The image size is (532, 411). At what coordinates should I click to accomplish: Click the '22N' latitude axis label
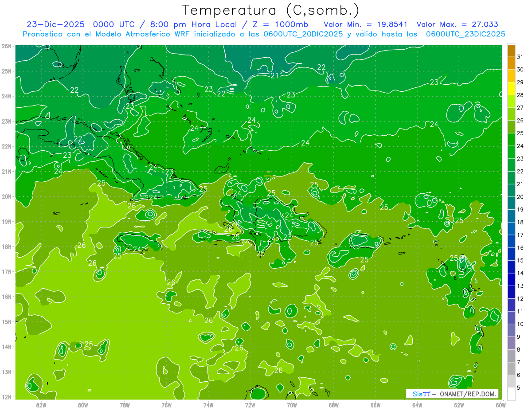click(x=7, y=146)
